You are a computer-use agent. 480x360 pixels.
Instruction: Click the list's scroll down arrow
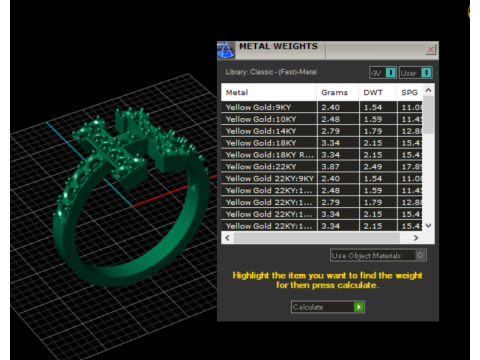(429, 226)
